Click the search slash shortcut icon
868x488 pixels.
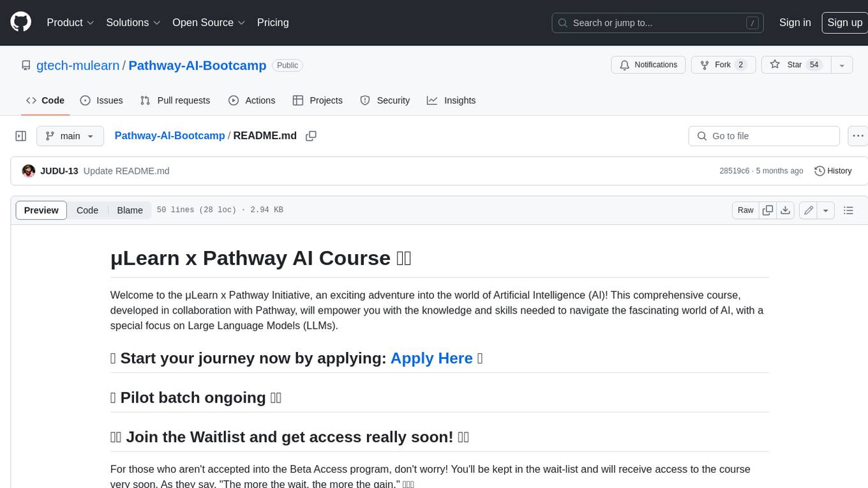(x=753, y=23)
